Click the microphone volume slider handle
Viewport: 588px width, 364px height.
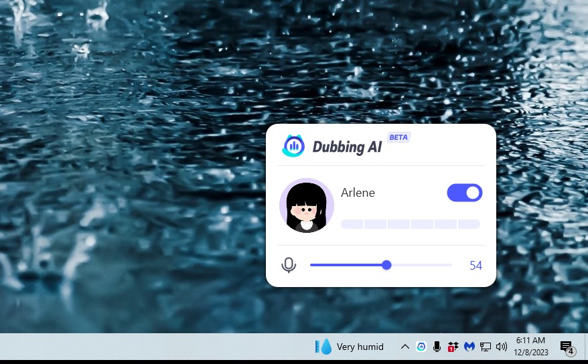pyautogui.click(x=386, y=265)
